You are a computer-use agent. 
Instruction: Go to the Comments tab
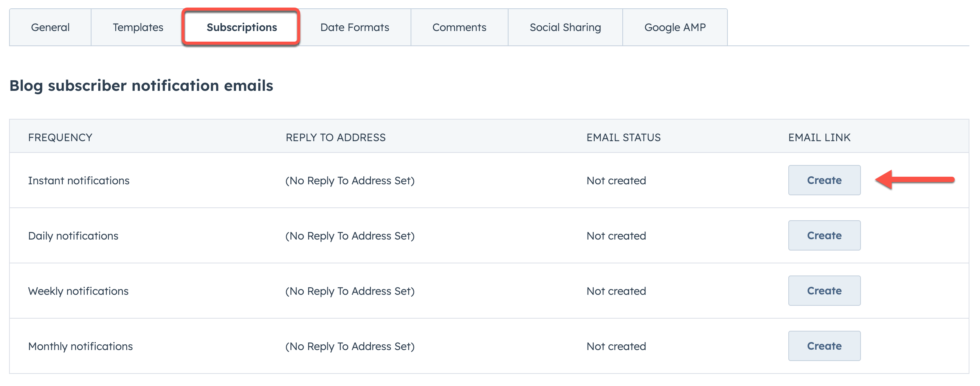tap(459, 27)
